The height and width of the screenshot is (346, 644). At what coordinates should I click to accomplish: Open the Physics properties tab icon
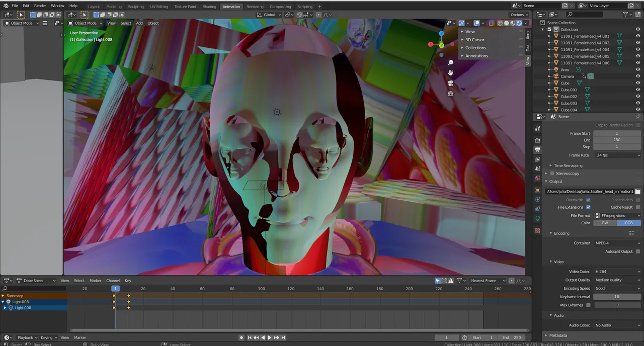coord(537,200)
